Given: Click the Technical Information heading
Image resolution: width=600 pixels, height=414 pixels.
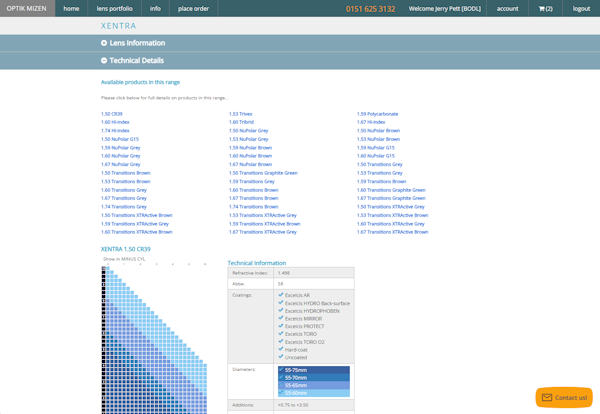Looking at the screenshot, I should [x=257, y=263].
